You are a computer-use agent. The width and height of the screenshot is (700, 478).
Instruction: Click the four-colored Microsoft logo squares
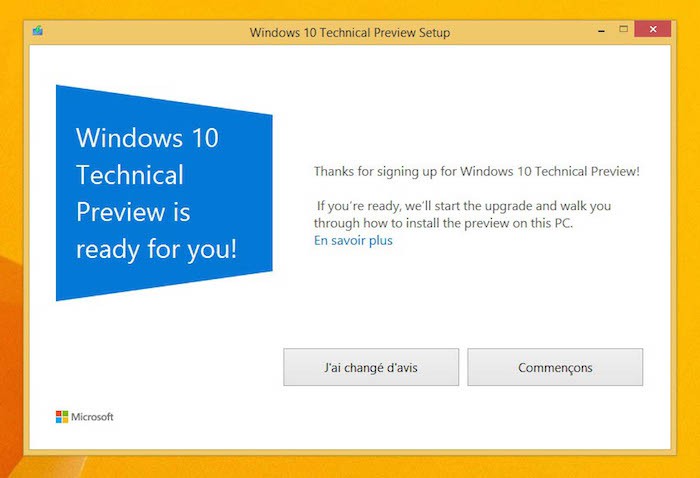61,416
